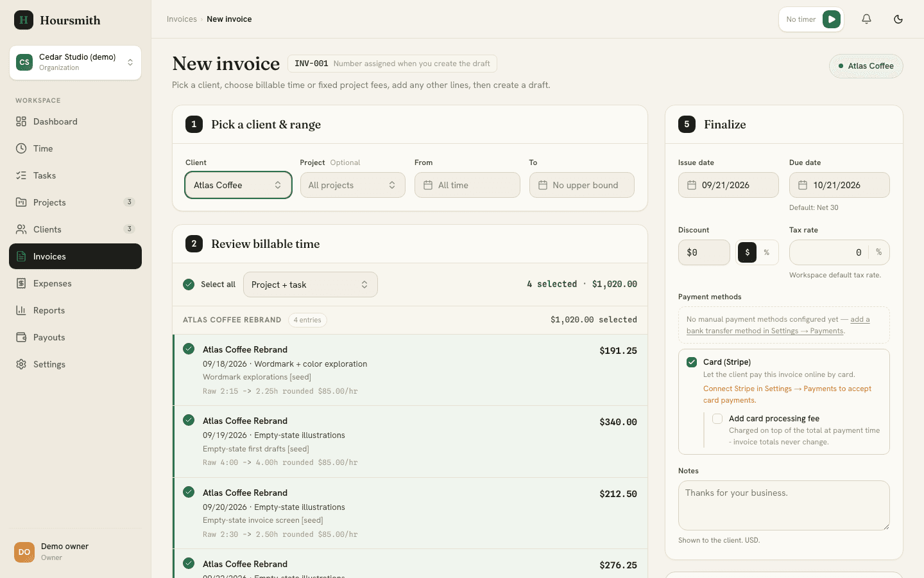The image size is (924, 578).
Task: Open the All projects dropdown
Action: 352,185
